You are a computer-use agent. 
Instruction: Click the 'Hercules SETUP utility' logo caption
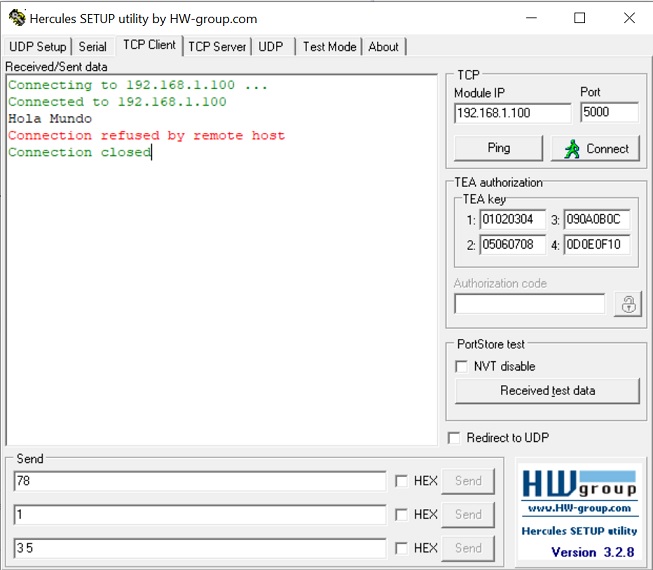(579, 531)
